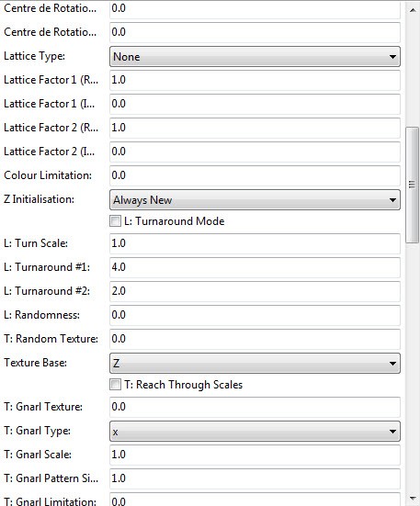Click the Lattice Factor 1 (I... value field
The image size is (420, 506).
(x=255, y=104)
